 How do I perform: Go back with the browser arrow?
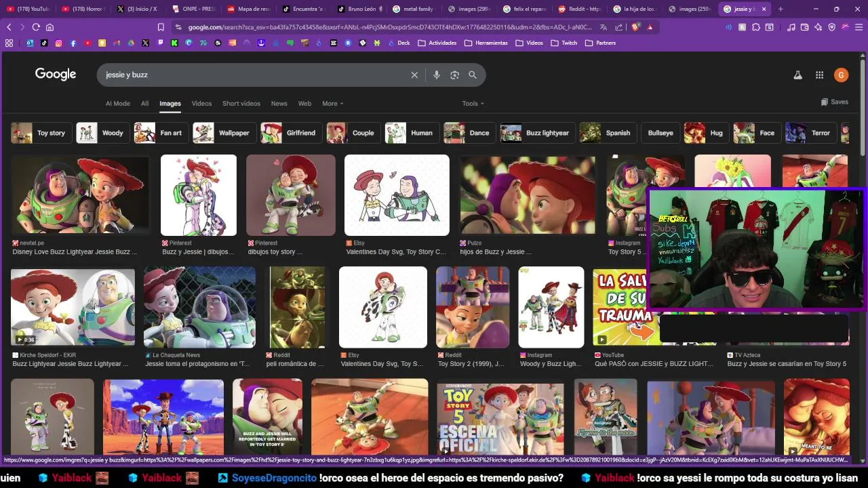coord(9,27)
